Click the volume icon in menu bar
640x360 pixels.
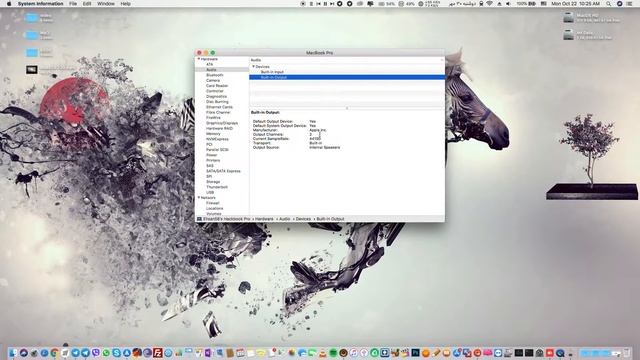point(508,4)
